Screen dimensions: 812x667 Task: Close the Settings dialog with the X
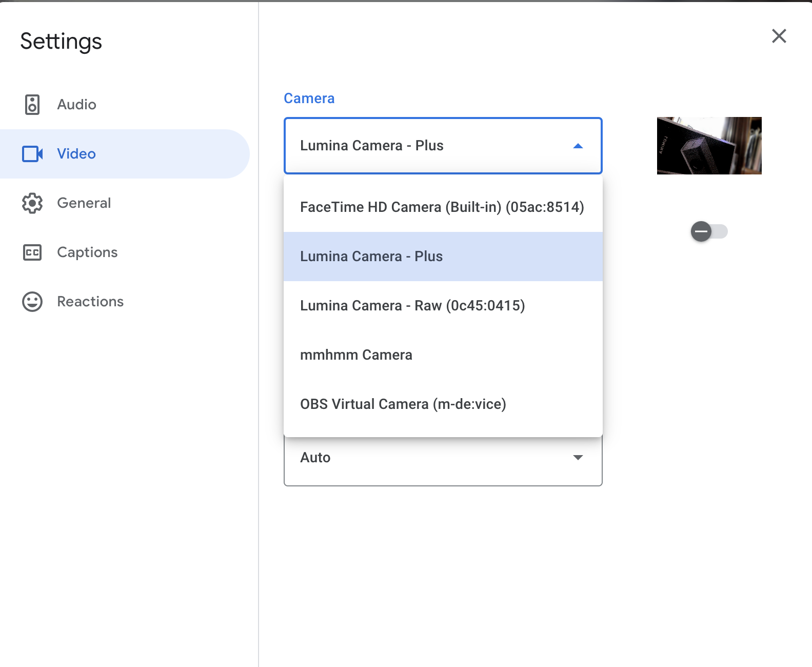click(779, 36)
